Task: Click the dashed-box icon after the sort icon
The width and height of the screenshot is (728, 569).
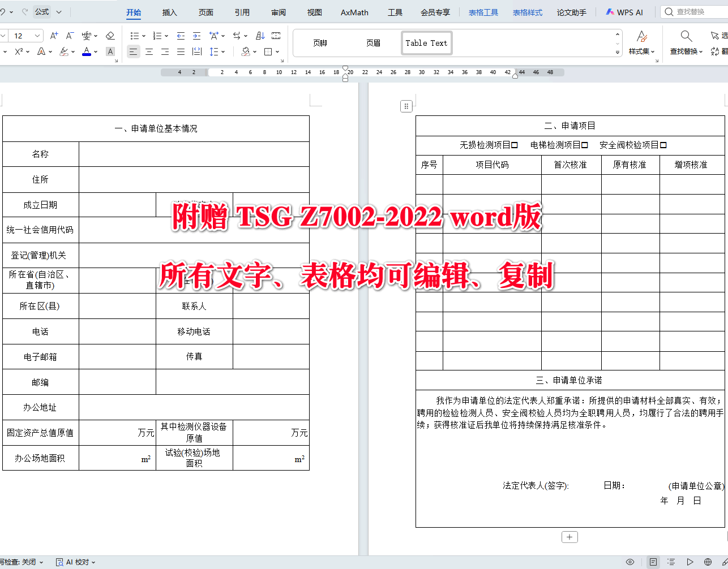Action: coord(276,36)
